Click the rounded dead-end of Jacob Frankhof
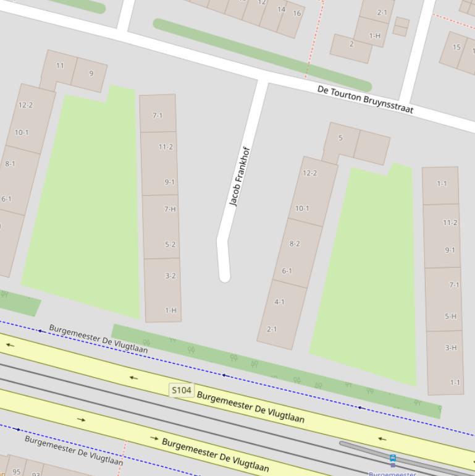 (x=224, y=275)
